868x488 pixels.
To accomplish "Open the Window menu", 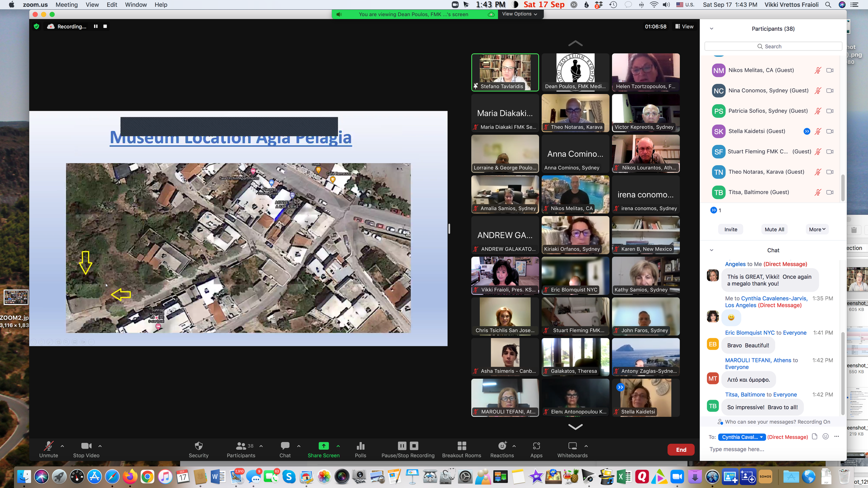I will pos(136,4).
